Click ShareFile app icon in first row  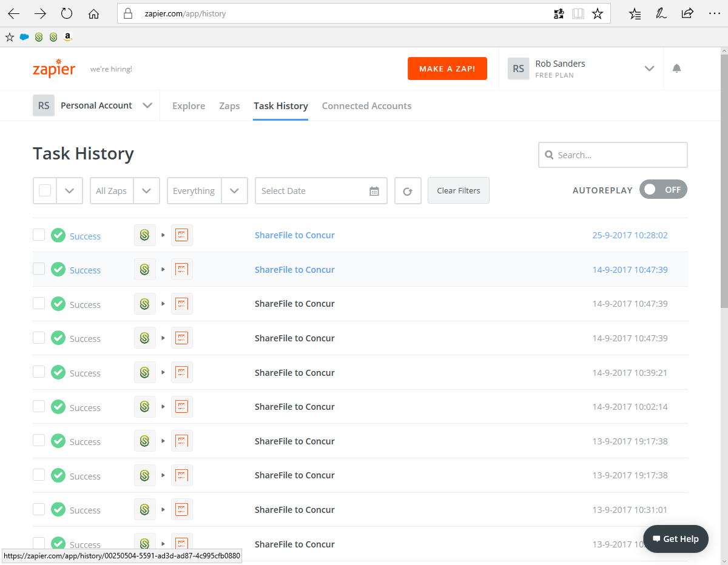coord(144,235)
